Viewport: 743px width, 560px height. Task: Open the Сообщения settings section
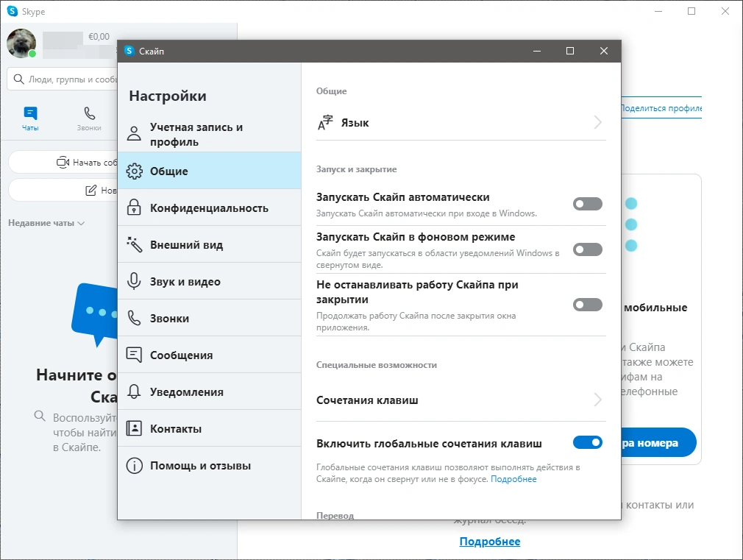point(209,355)
